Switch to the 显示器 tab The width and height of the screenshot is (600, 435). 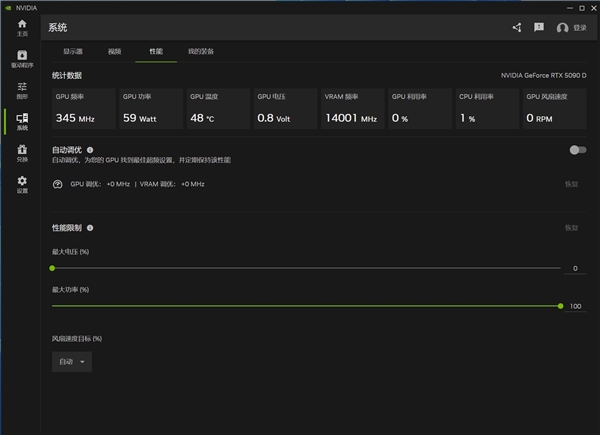(x=73, y=51)
